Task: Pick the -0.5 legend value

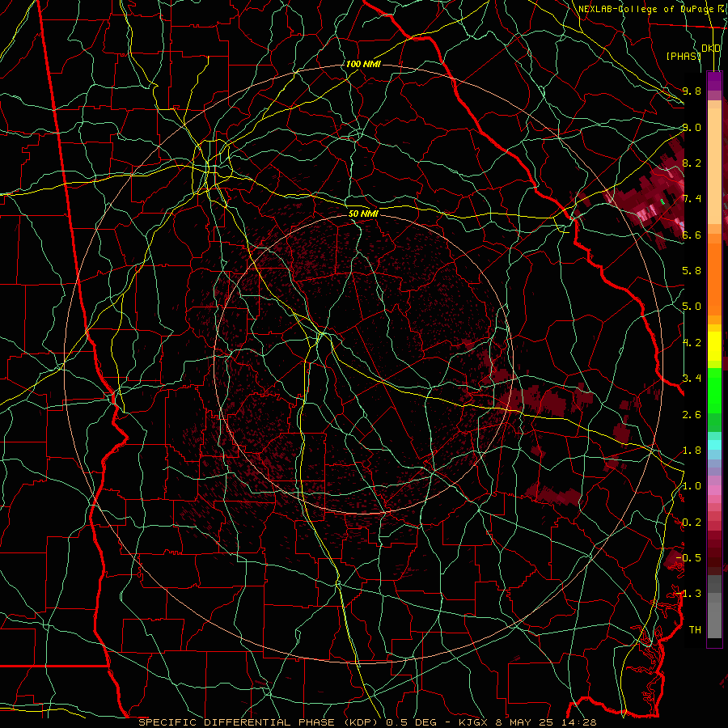Action: pos(688,558)
